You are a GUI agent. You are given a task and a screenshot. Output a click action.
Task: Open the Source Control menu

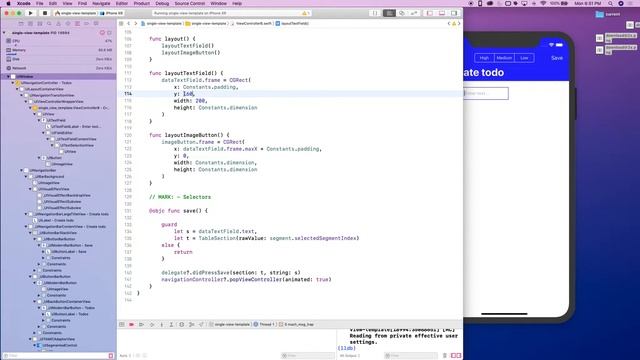[190, 3]
